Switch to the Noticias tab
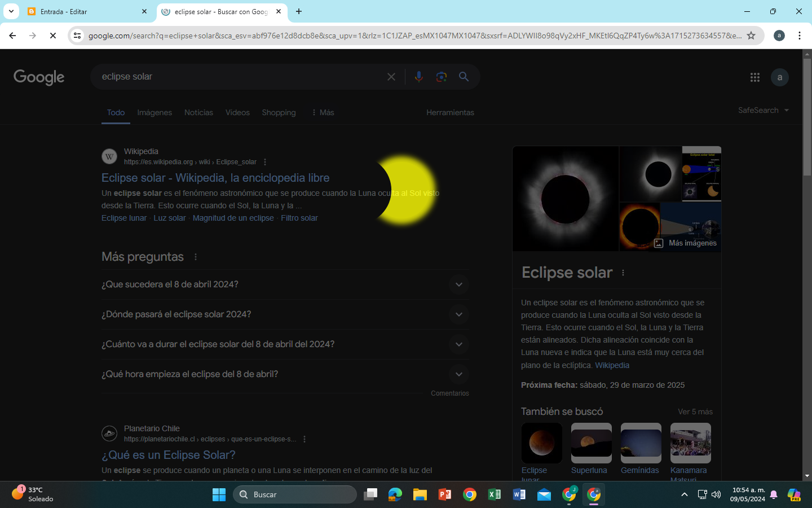Image resolution: width=812 pixels, height=508 pixels. [x=198, y=112]
